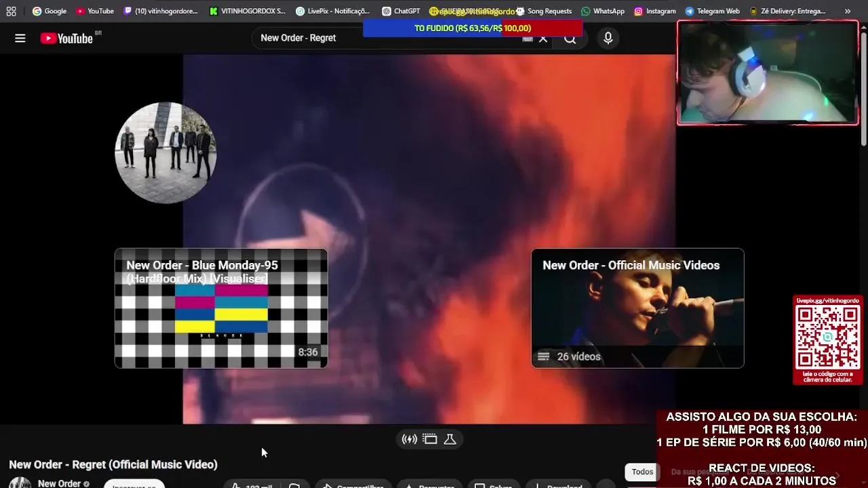Click the magnifying glass search button
The image size is (868, 488).
pyautogui.click(x=570, y=39)
